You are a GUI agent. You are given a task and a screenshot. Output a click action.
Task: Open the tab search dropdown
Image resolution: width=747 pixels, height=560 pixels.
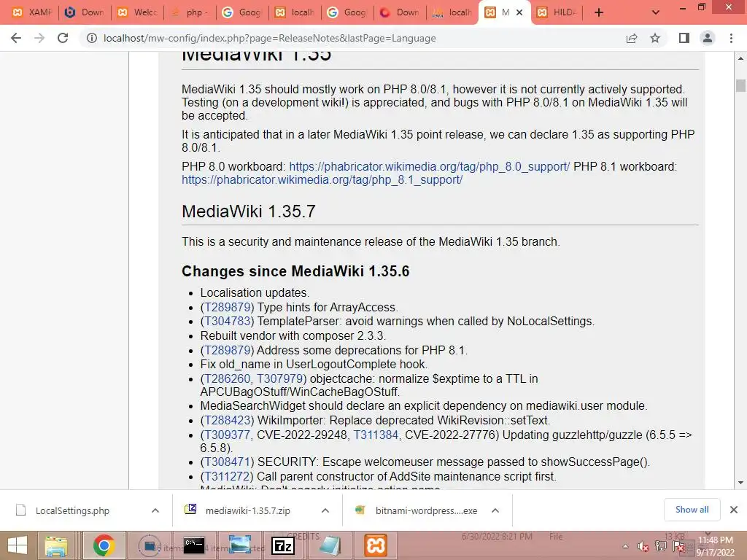click(656, 12)
